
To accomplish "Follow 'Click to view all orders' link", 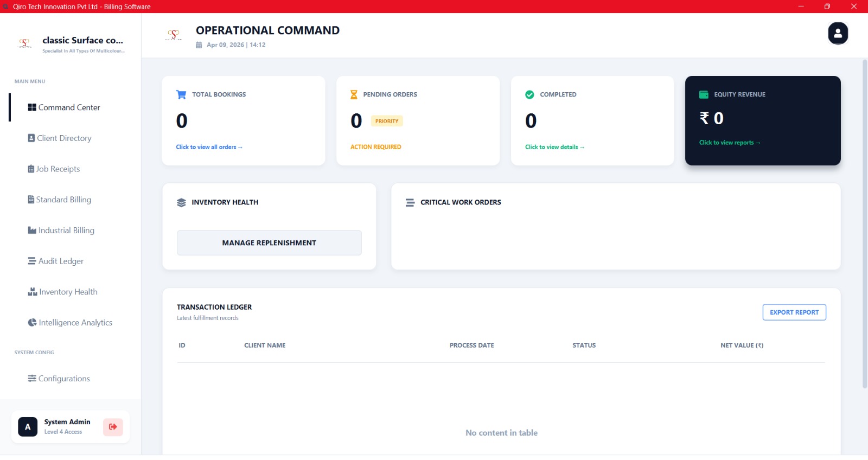I will click(209, 147).
